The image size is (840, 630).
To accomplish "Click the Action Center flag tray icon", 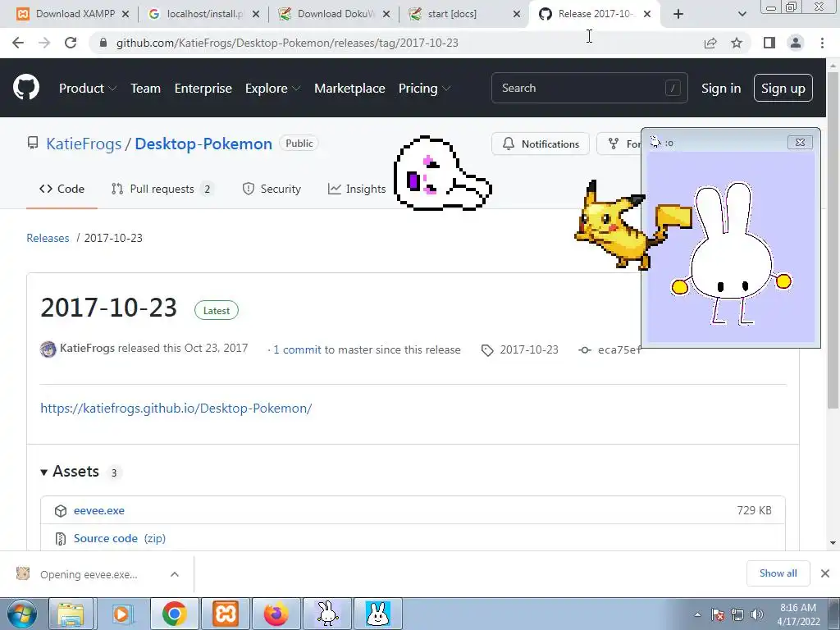I will pyautogui.click(x=718, y=615).
